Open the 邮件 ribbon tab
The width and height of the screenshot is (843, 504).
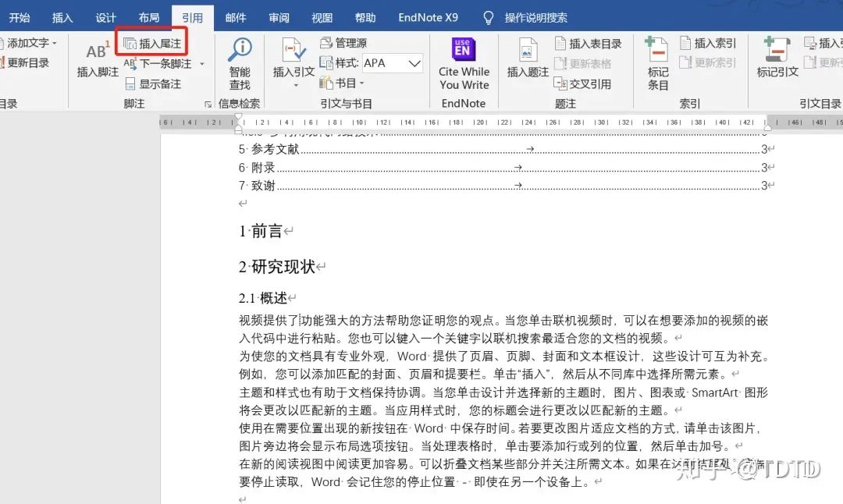[236, 18]
